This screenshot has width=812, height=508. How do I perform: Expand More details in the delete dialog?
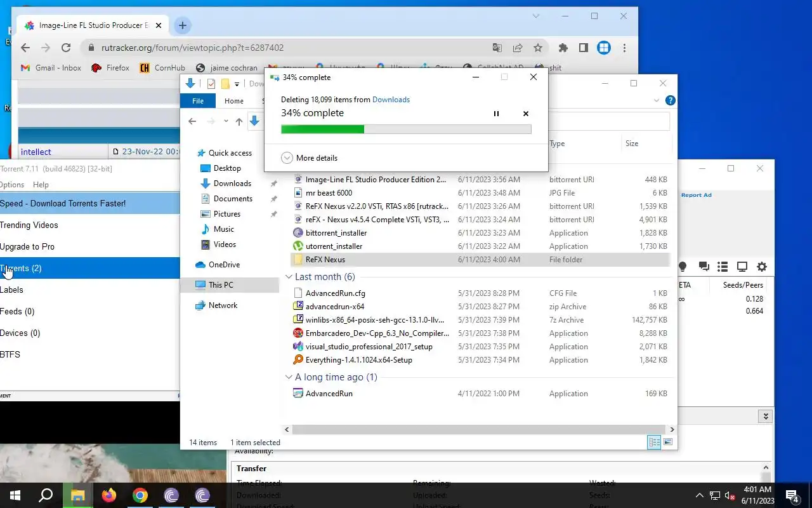[309, 158]
